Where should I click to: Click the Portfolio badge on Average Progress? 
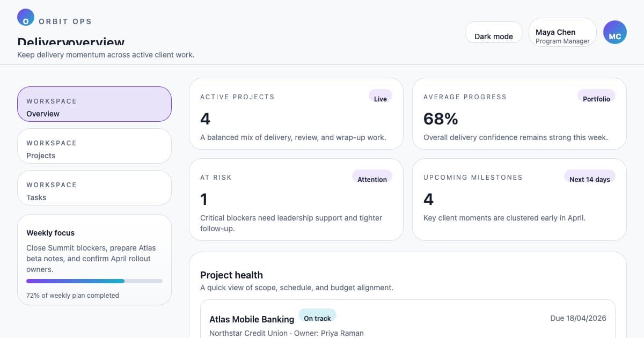coord(596,96)
